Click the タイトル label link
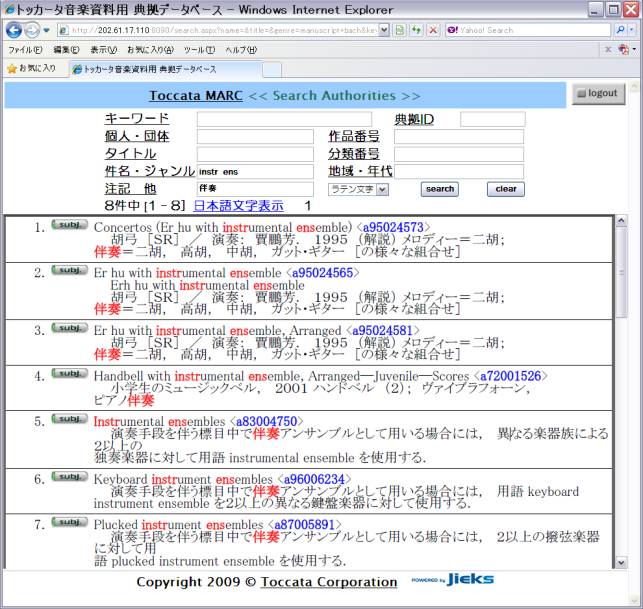 (130, 153)
